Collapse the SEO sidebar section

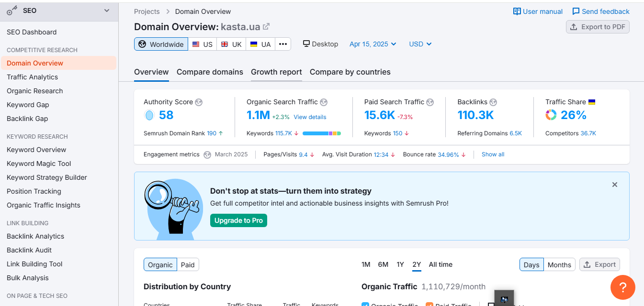(107, 11)
